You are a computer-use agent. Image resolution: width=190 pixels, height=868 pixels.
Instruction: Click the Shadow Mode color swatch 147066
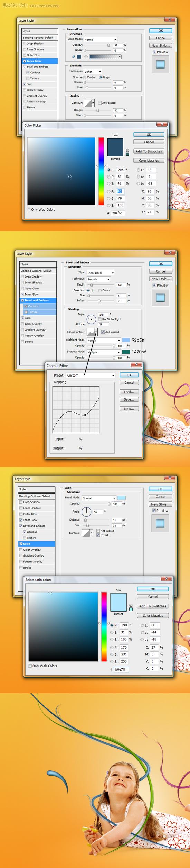(126, 352)
